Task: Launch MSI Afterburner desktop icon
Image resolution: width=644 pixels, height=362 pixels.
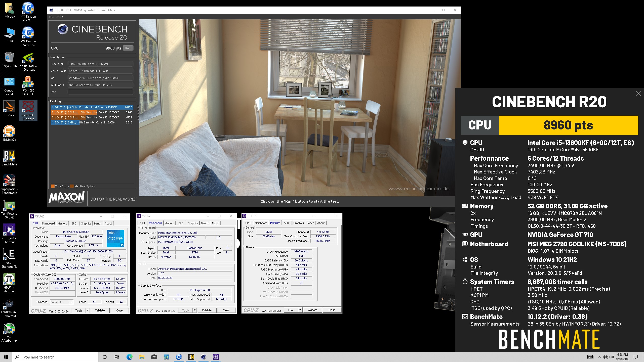Action: click(x=9, y=333)
